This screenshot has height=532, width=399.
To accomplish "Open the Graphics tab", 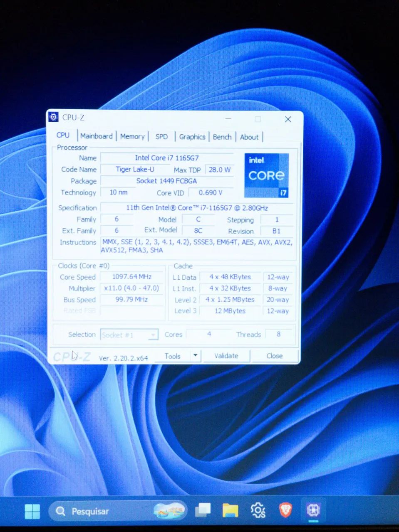I will (x=192, y=137).
